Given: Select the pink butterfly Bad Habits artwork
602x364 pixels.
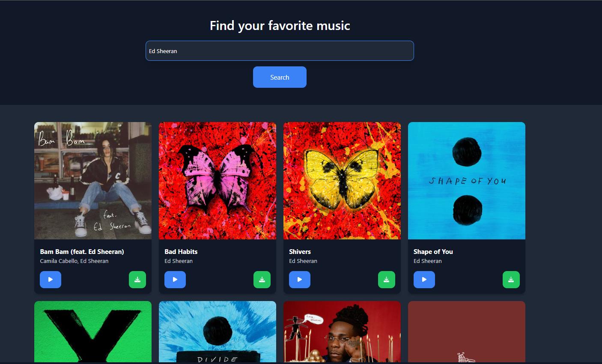Looking at the screenshot, I should (218, 181).
